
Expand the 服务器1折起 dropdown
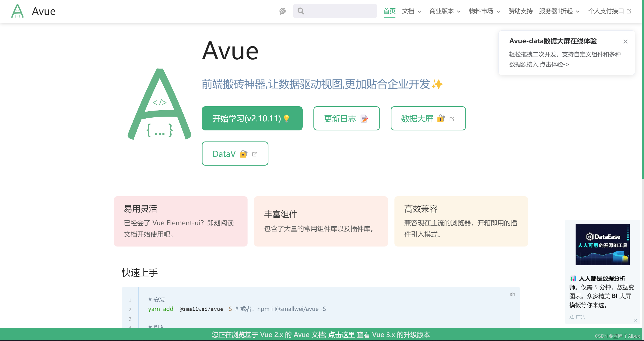click(559, 11)
